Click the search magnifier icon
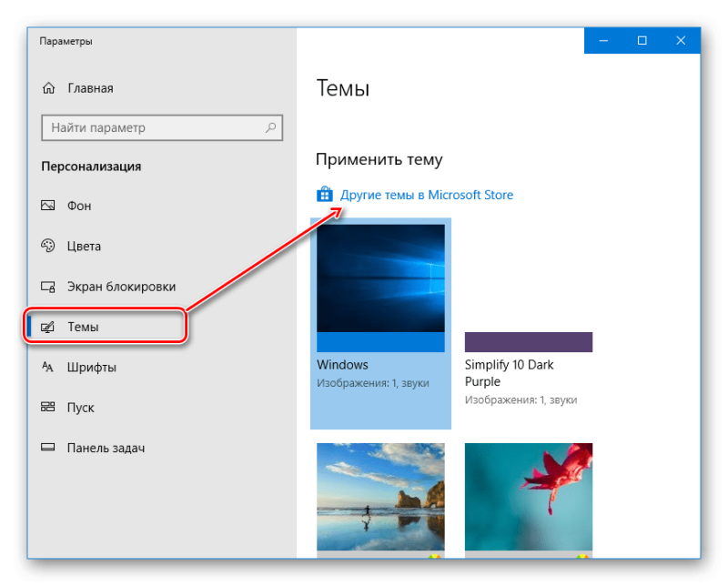728x586 pixels. tap(270, 127)
